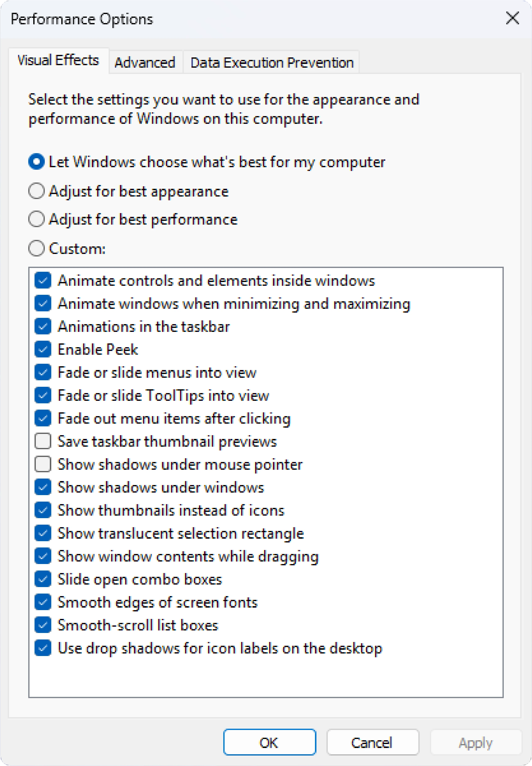532x766 pixels.
Task: Select Let Windows choose what's best
Action: coord(37,162)
